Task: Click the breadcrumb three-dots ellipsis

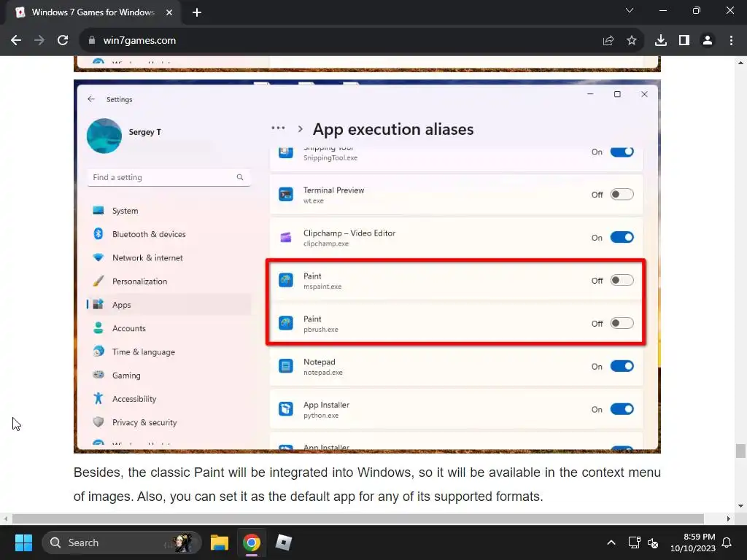Action: (x=278, y=128)
